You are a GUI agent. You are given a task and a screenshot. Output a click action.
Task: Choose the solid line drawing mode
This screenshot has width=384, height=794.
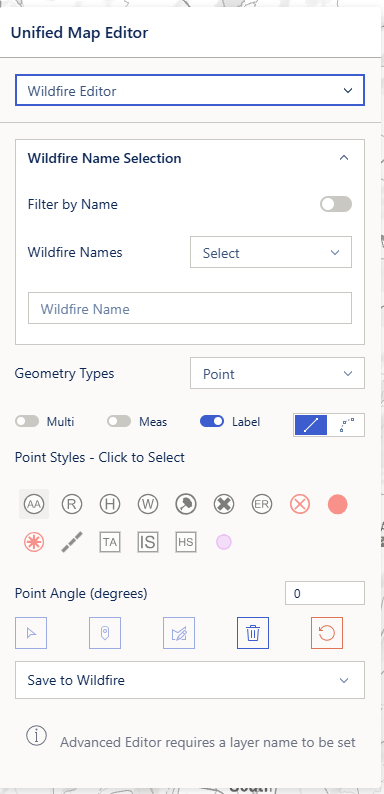click(x=311, y=425)
